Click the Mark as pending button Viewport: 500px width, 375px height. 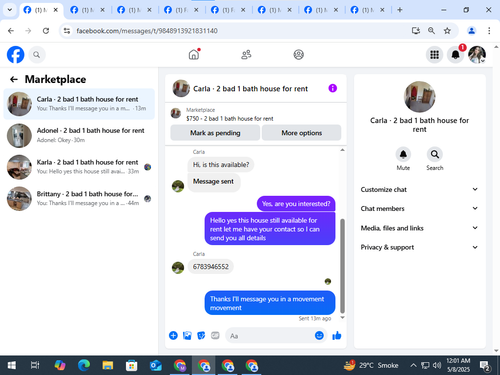[x=215, y=133]
